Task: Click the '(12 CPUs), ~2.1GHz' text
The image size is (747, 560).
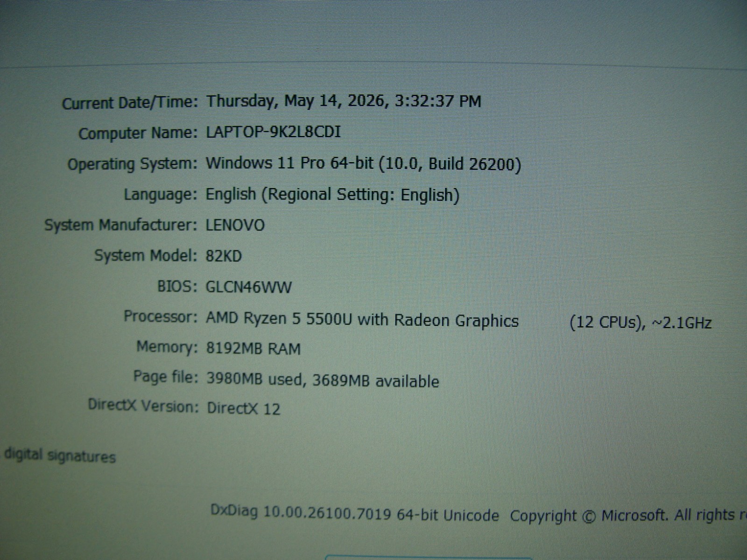Action: (x=641, y=322)
